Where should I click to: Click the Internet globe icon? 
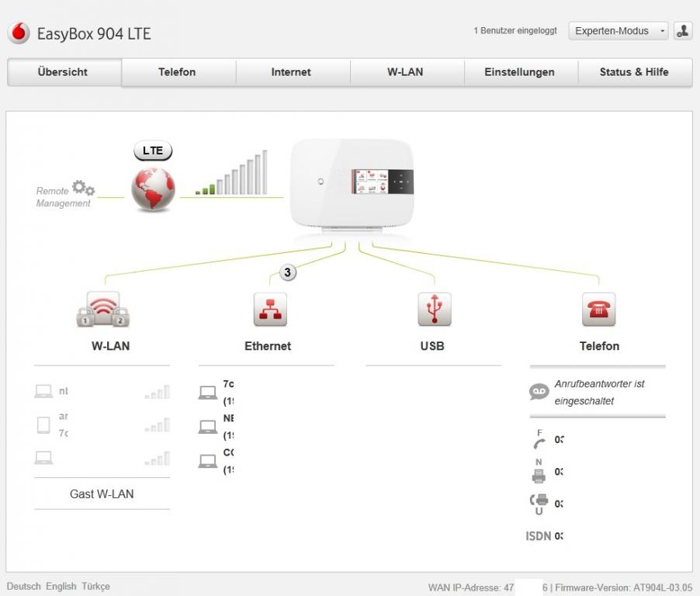pyautogui.click(x=153, y=189)
